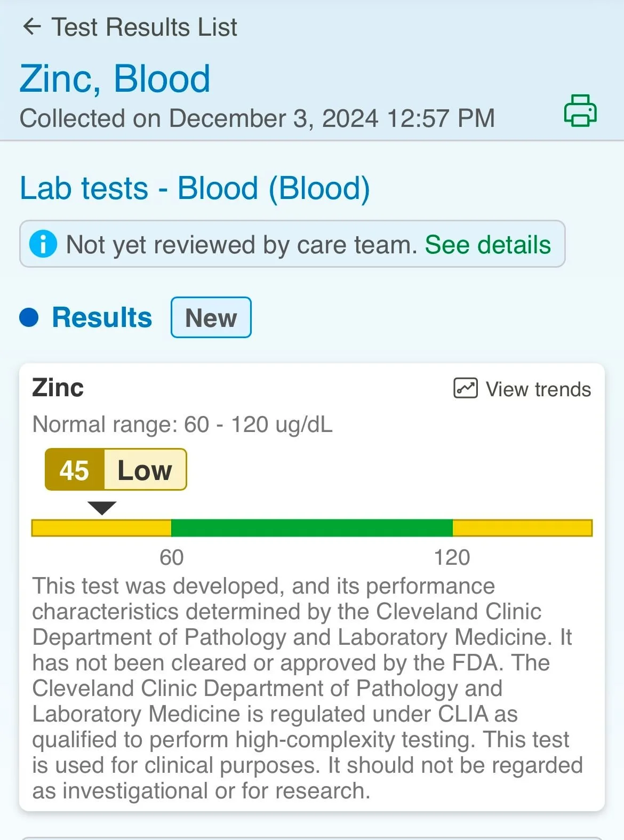The image size is (624, 840).
Task: Click the 45 Low result badge
Action: click(116, 469)
